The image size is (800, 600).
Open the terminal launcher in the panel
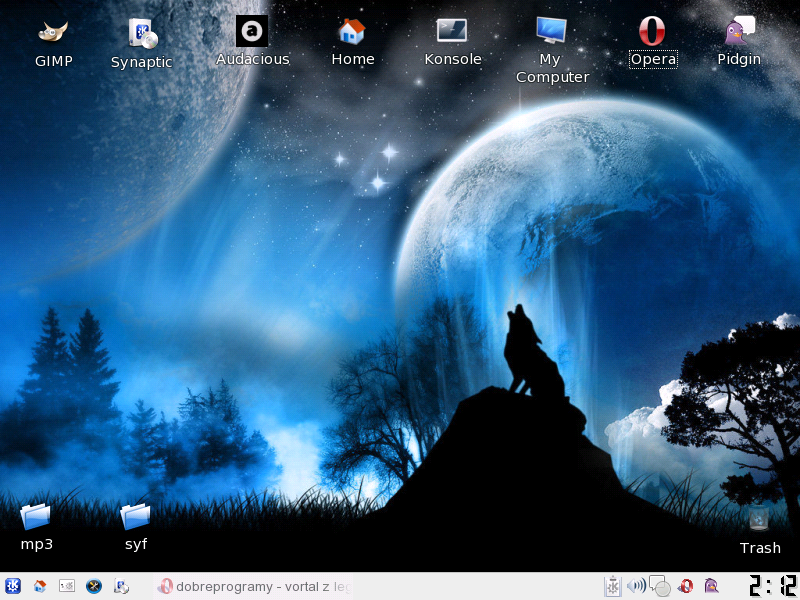point(67,586)
